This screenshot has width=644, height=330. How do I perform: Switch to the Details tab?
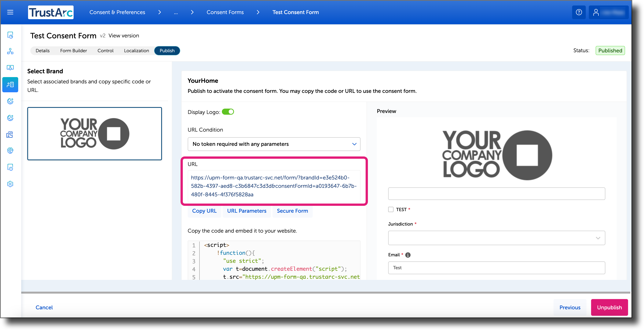(42, 51)
